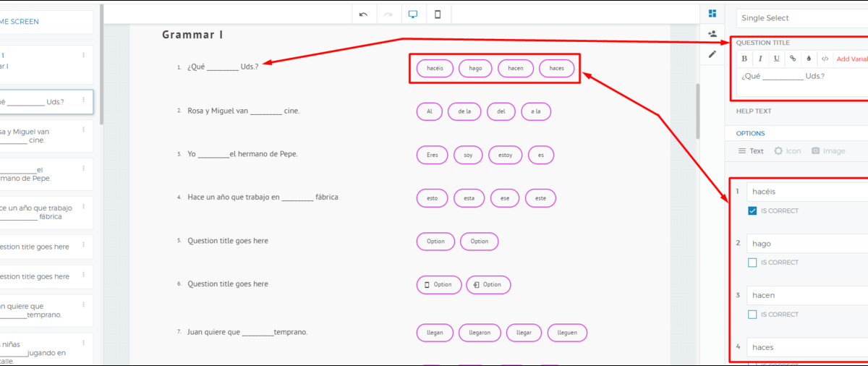Switch to desktop preview mode
The width and height of the screenshot is (868, 366).
pos(413,14)
